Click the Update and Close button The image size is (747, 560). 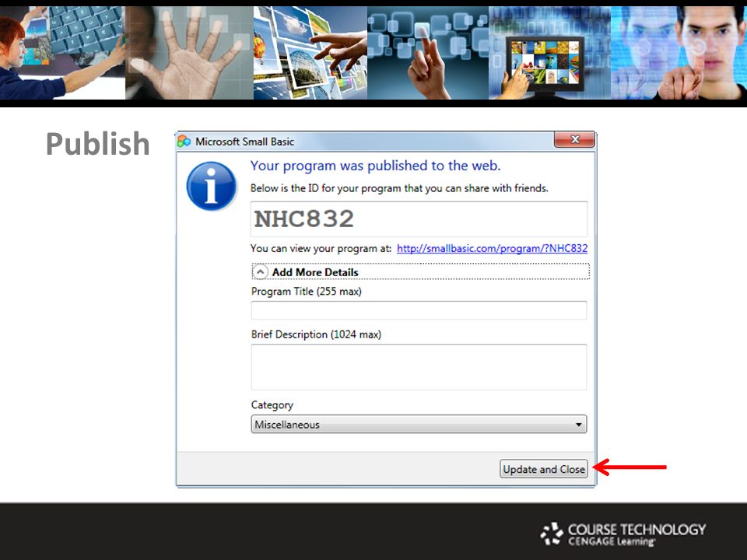pos(544,469)
